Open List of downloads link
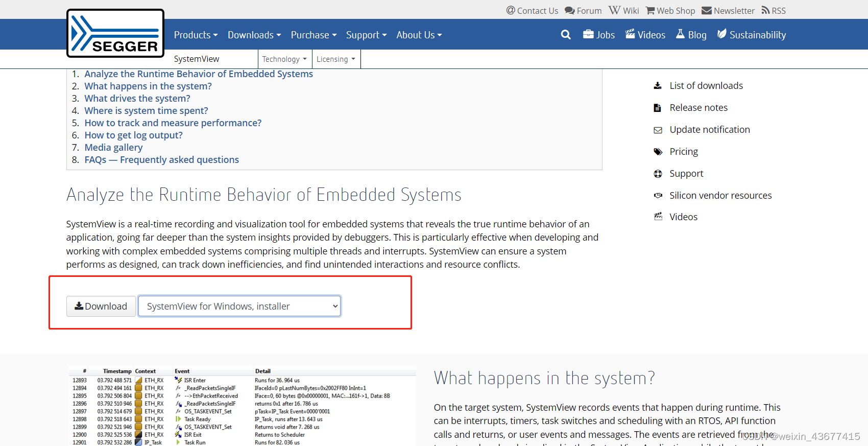The image size is (868, 446). [706, 86]
